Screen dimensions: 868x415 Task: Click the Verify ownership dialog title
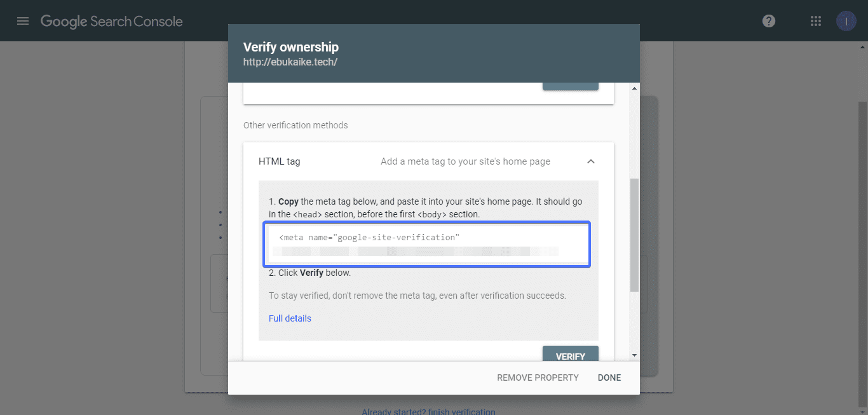tap(291, 47)
